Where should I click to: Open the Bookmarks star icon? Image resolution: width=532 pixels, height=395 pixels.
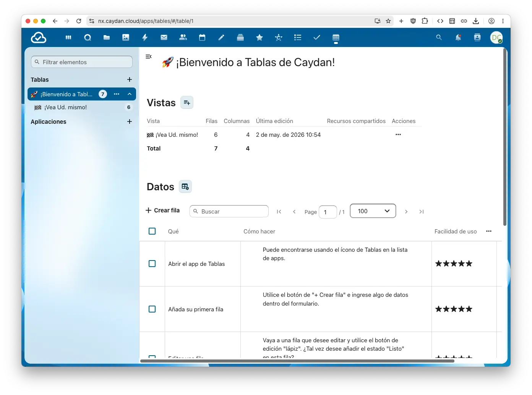point(260,37)
